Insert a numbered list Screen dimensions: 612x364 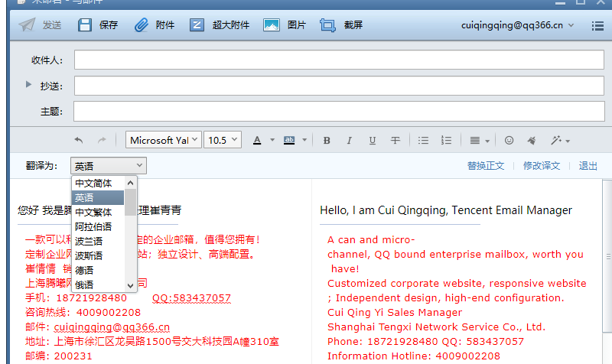(x=446, y=141)
